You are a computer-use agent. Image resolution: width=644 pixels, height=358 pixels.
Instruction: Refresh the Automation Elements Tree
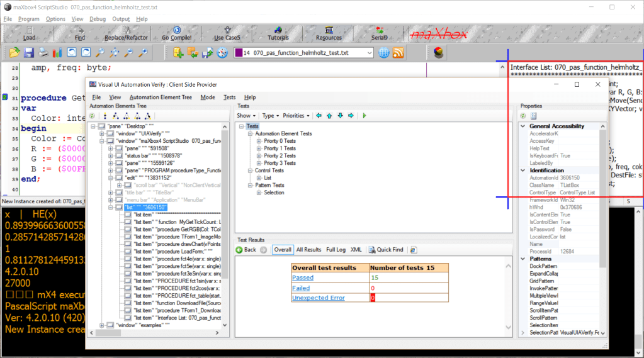pos(92,116)
